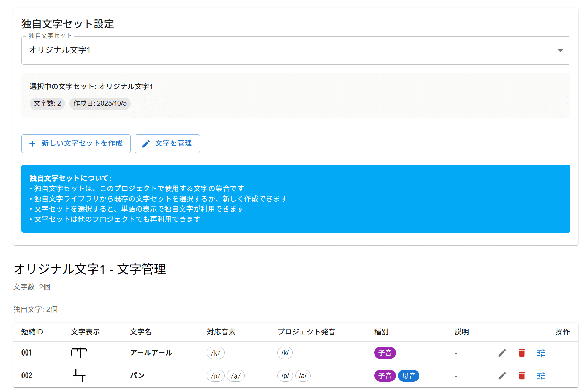Viewport: 588px width, 391px height.
Task: Click the 子音 tag in row 001
Action: [385, 353]
